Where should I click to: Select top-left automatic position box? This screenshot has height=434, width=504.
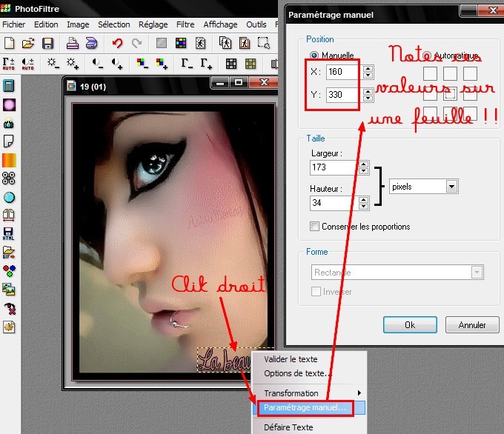(430, 73)
